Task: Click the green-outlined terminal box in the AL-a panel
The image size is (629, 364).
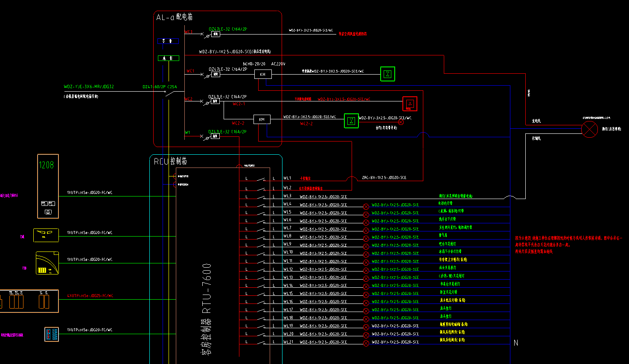Action: 168,58
